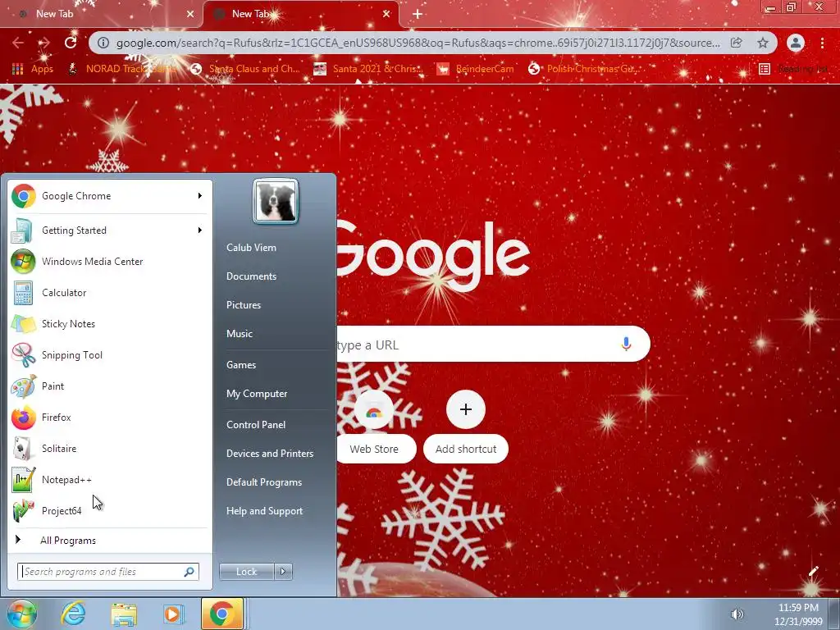Start the Snipping Tool
The height and width of the screenshot is (630, 840).
click(108, 354)
